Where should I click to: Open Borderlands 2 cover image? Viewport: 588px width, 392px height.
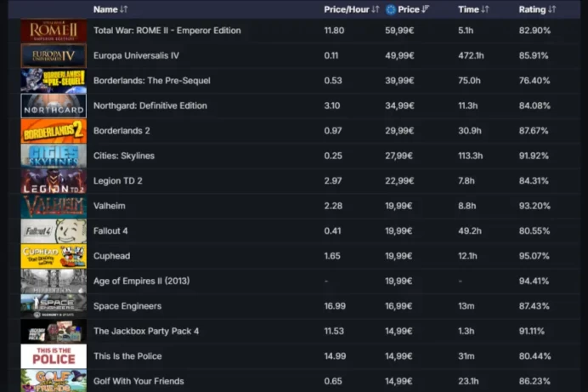54,131
